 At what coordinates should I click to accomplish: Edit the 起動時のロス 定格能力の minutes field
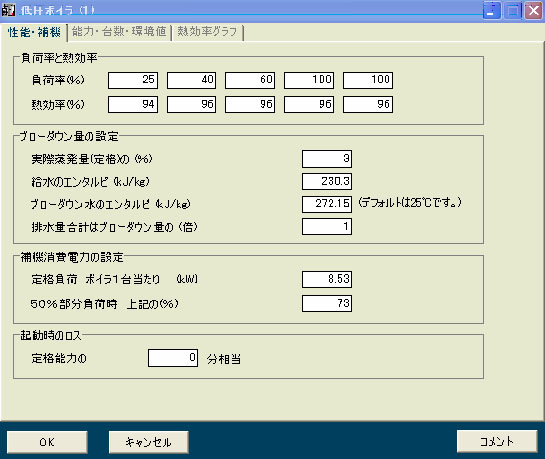click(173, 358)
